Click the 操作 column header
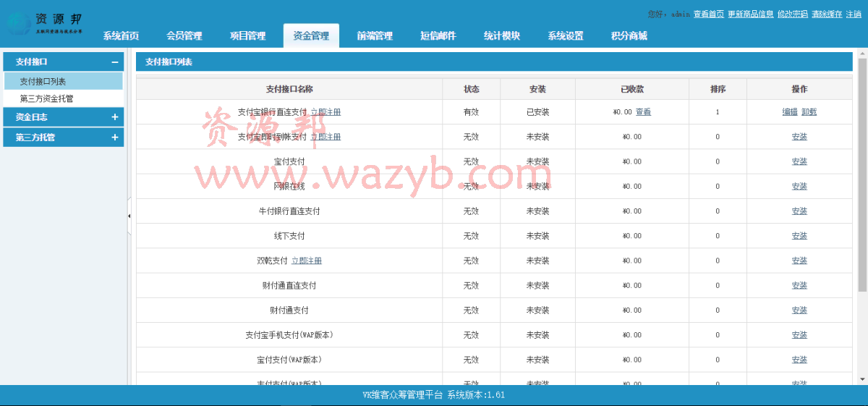Screen dimensions: 868x406 799,89
